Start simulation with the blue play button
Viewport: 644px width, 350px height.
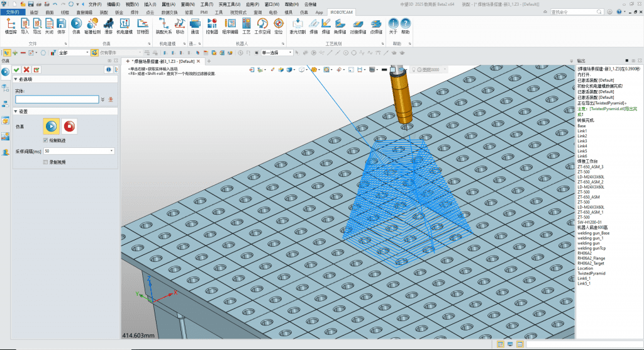[52, 127]
